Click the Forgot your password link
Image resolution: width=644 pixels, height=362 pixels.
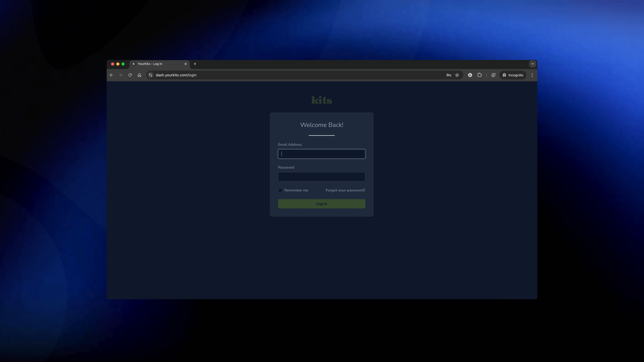tap(346, 190)
